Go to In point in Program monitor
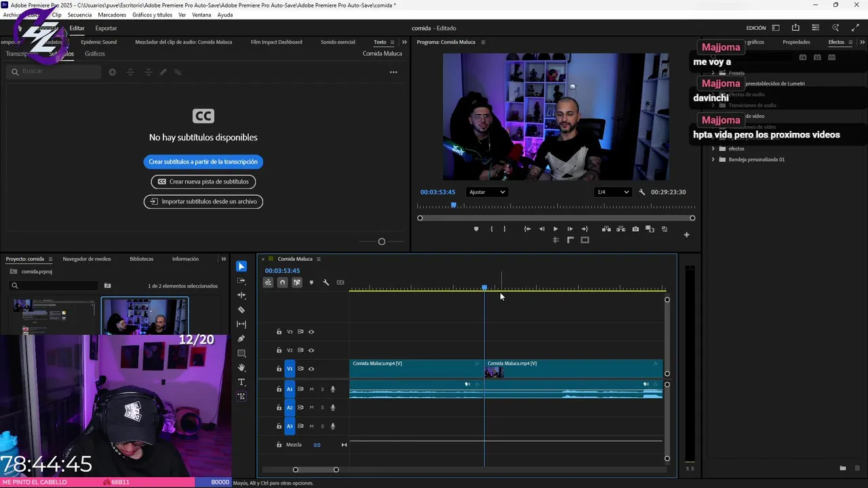868x488 pixels. [527, 229]
